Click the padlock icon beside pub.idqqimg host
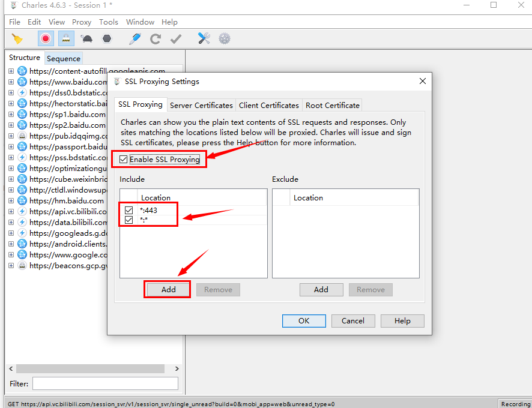This screenshot has height=408, width=532. coord(22,136)
